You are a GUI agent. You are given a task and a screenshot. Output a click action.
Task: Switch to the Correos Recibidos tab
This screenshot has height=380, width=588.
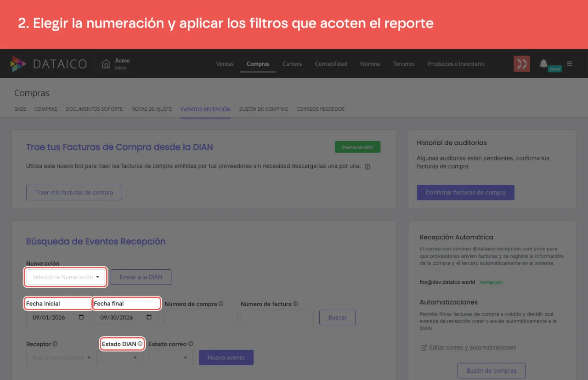click(x=321, y=109)
